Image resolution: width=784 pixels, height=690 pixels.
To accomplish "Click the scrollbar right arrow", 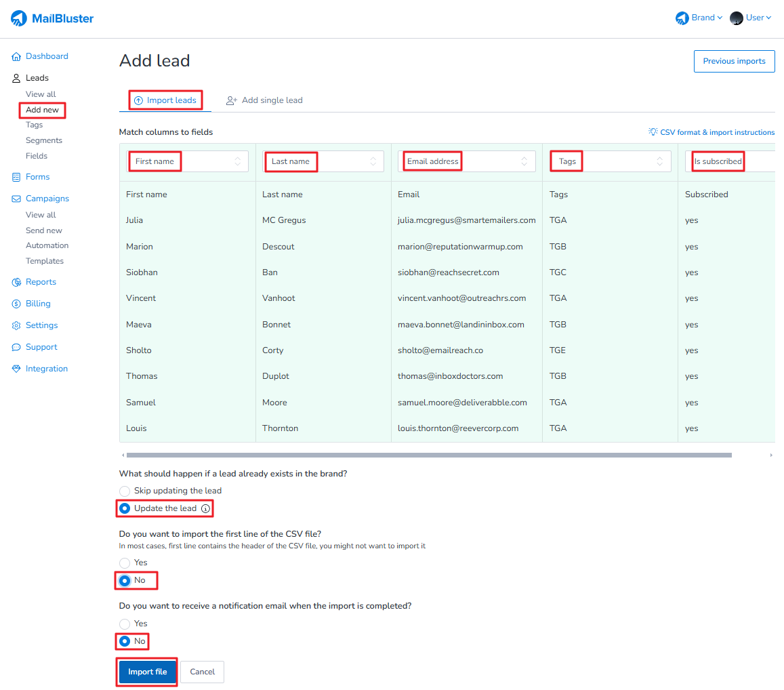I will click(x=772, y=455).
